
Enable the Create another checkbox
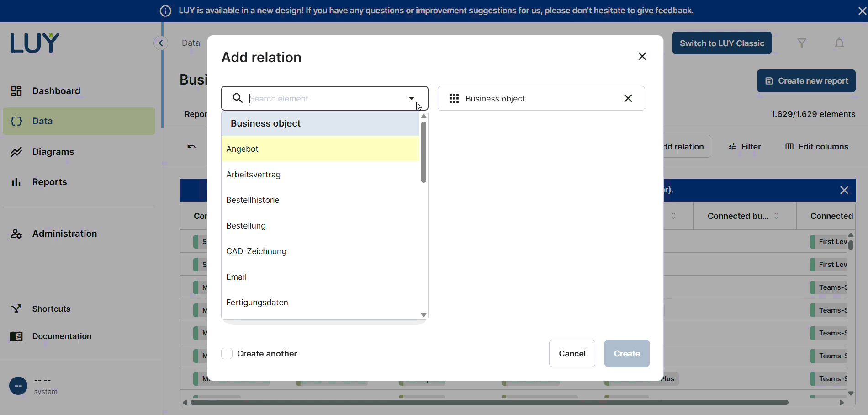pos(227,353)
